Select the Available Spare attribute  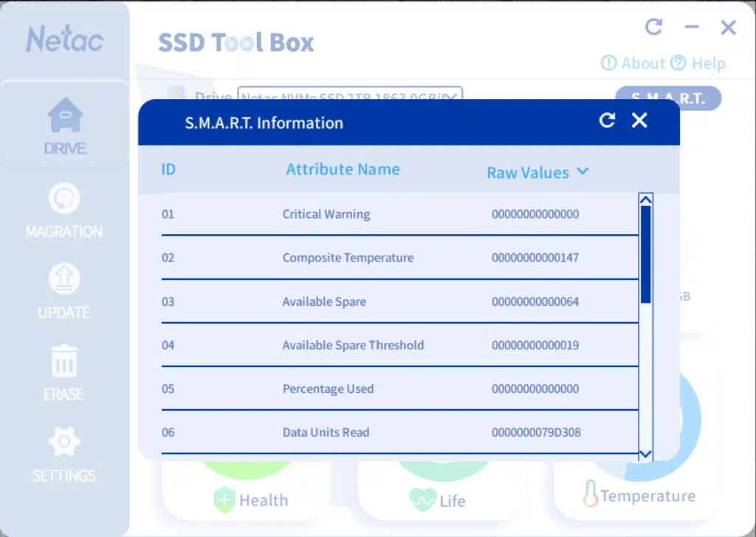324,301
